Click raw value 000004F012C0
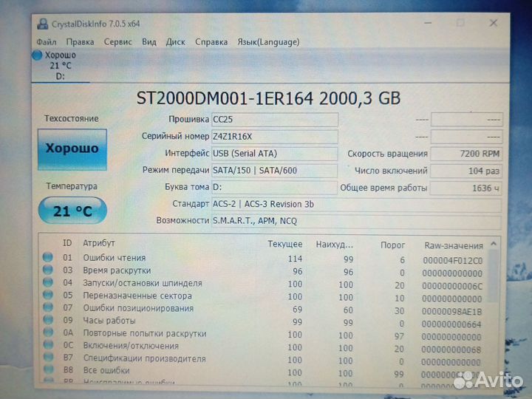 click(x=453, y=261)
